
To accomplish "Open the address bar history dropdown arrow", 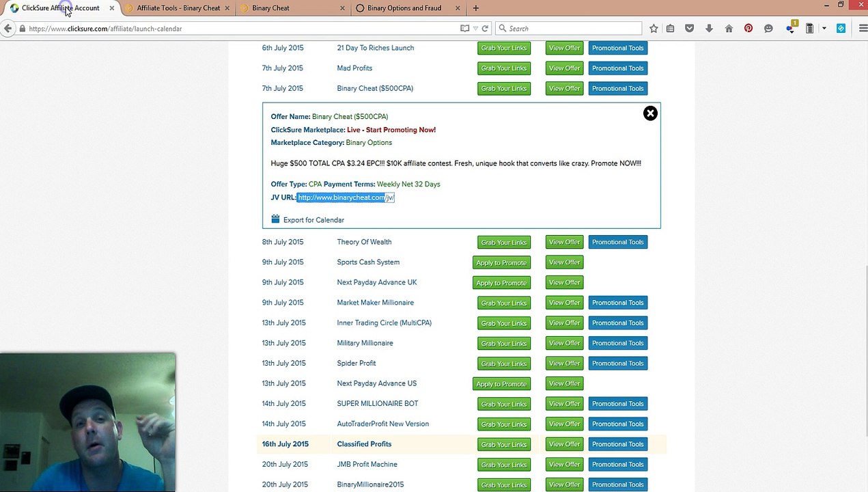I will (475, 29).
